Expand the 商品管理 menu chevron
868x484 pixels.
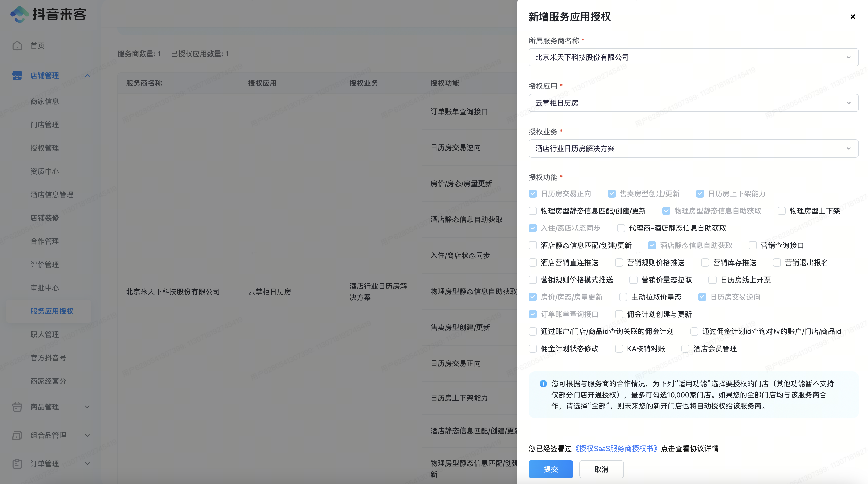pos(87,407)
